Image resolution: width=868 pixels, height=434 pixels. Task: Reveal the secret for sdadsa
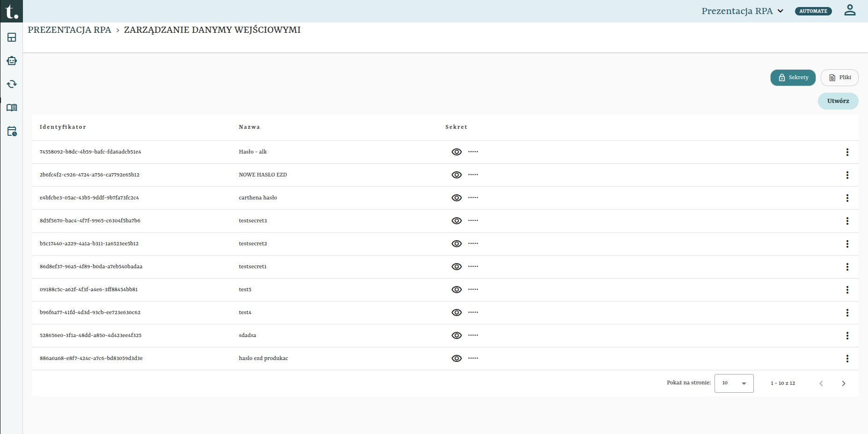(457, 336)
